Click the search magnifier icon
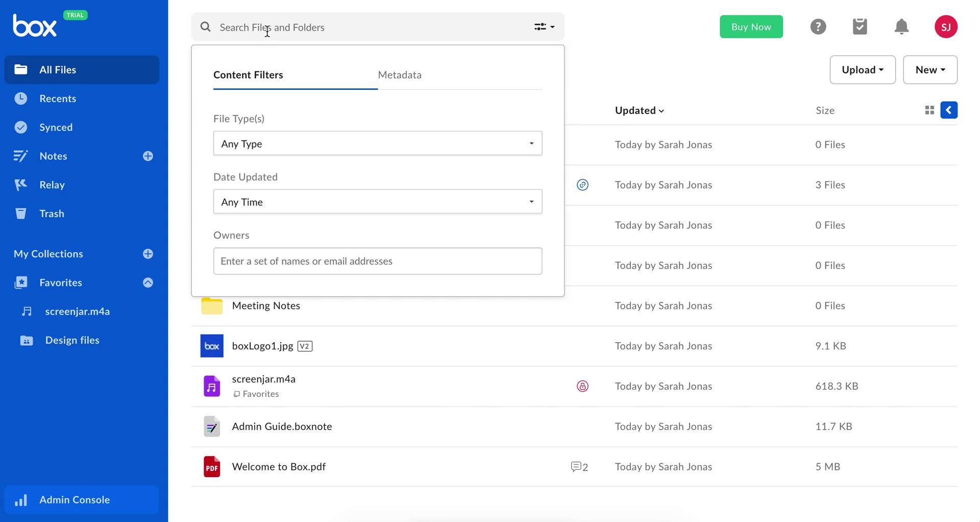The width and height of the screenshot is (980, 522). [x=205, y=27]
